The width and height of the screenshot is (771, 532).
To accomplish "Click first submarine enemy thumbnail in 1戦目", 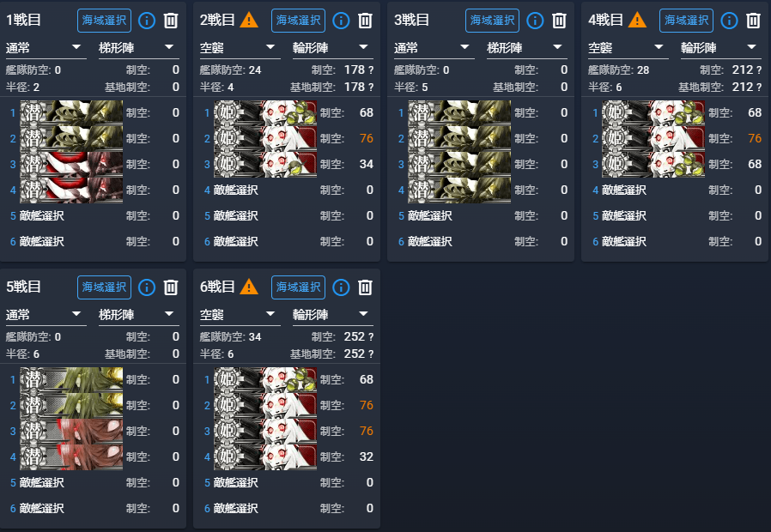I will point(71,113).
